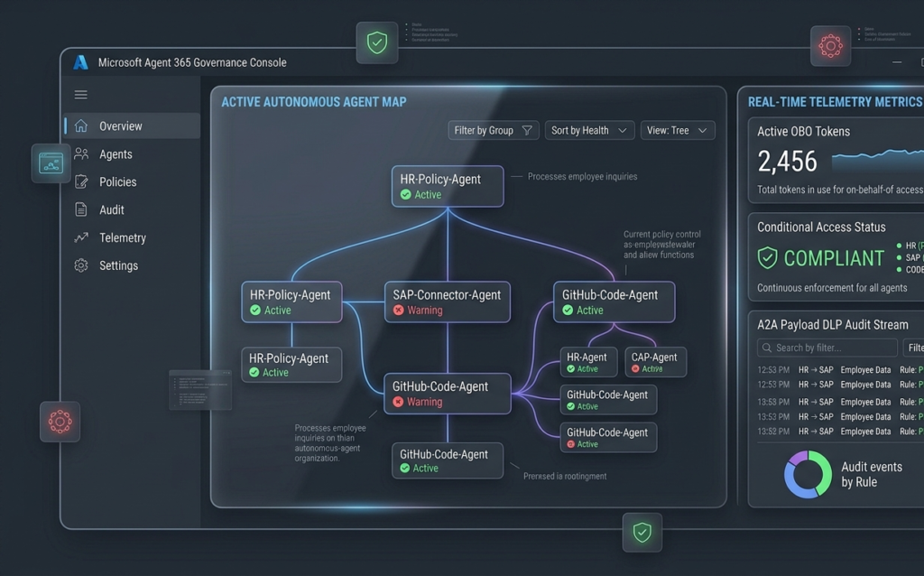The width and height of the screenshot is (924, 576).
Task: Select the GitHub-Code-Agent node connected under HR-Policy-Agent root
Action: (614, 302)
